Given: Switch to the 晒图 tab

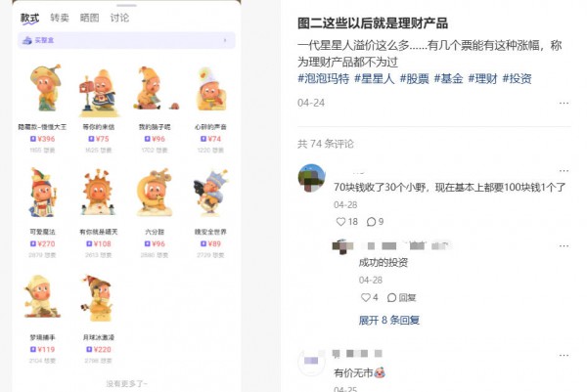Looking at the screenshot, I should click(89, 18).
